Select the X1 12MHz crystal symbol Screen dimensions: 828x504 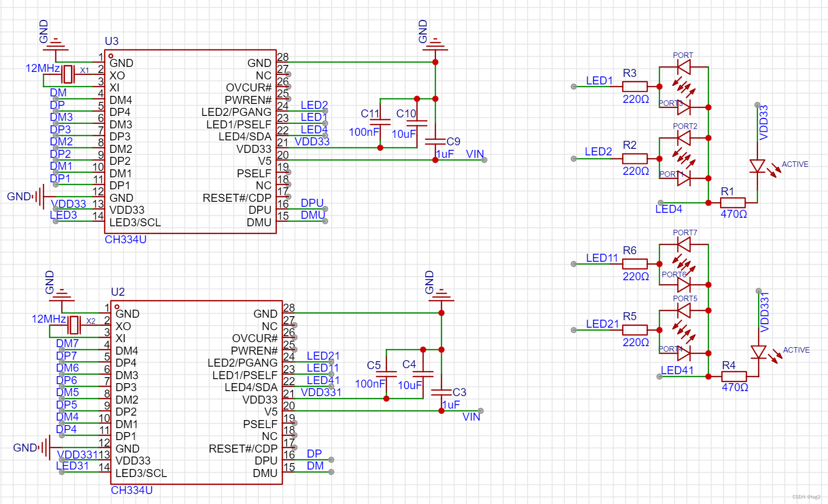tap(68, 74)
